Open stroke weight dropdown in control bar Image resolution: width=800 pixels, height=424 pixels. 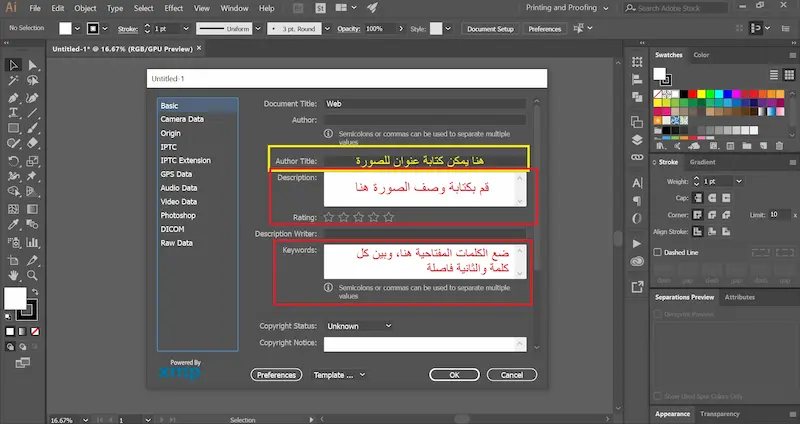point(186,29)
